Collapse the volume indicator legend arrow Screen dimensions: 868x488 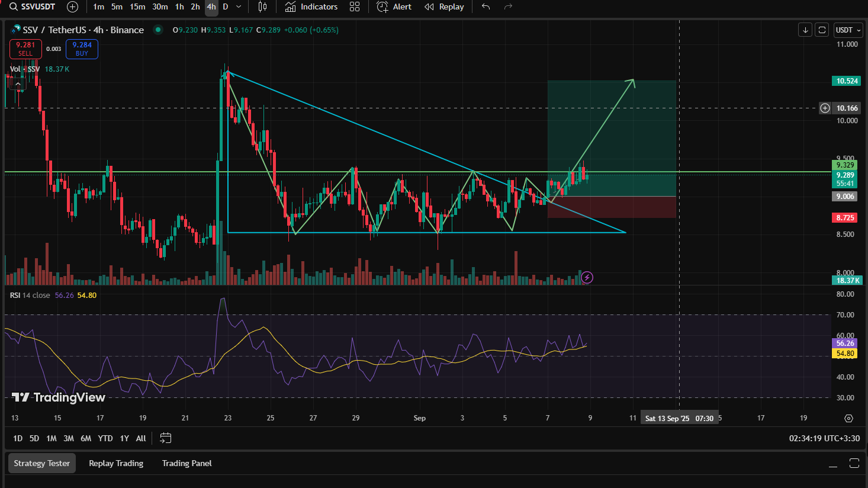point(18,85)
